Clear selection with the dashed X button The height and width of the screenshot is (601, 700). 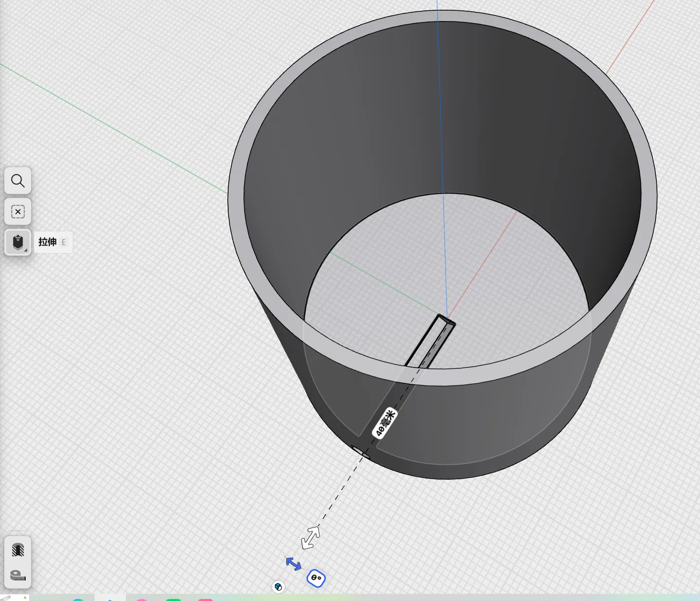click(x=18, y=212)
